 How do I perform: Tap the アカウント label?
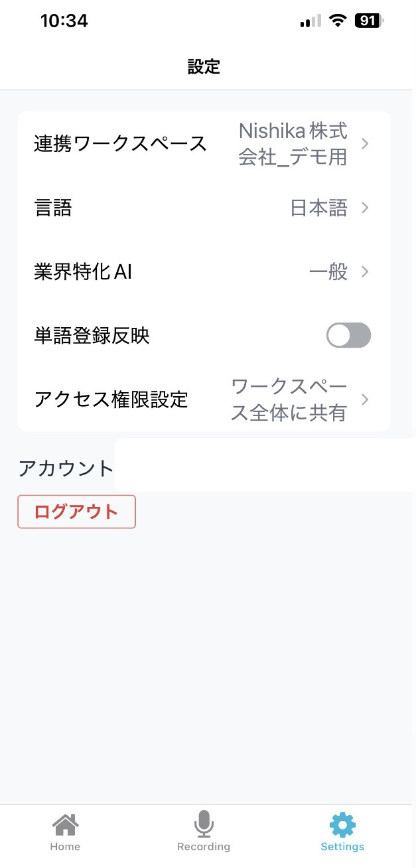pyautogui.click(x=66, y=469)
